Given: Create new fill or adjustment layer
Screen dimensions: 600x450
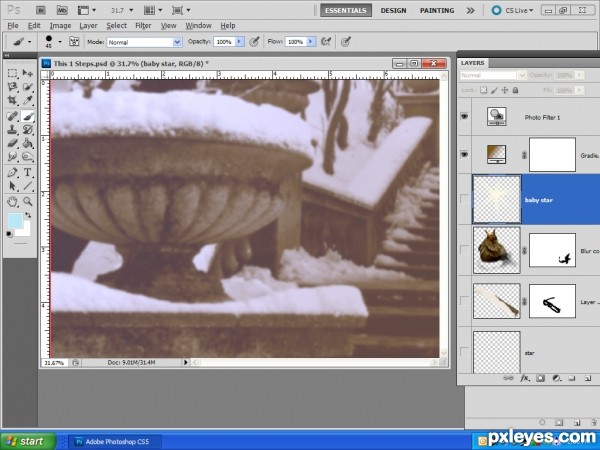Looking at the screenshot, I should [557, 378].
